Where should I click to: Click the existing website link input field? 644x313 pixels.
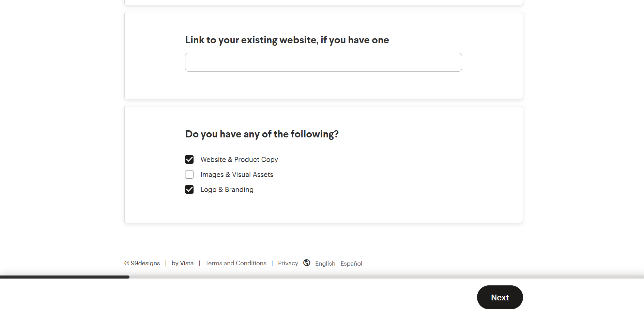[x=323, y=62]
